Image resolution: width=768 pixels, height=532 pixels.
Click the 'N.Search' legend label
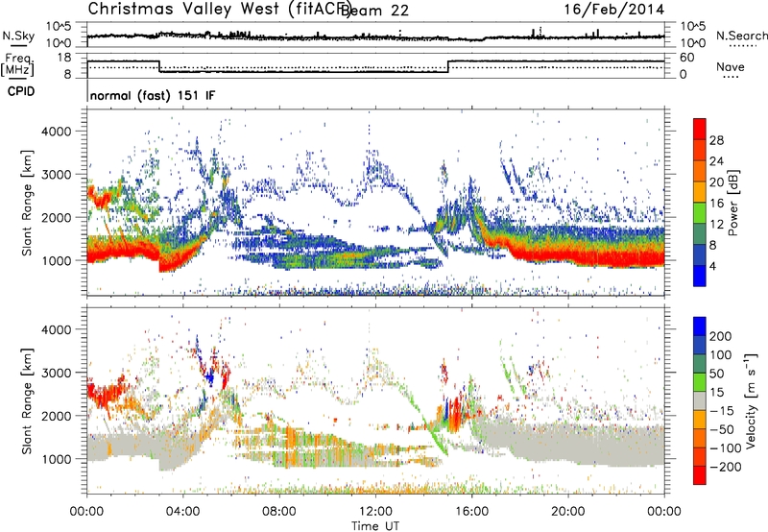tap(742, 36)
